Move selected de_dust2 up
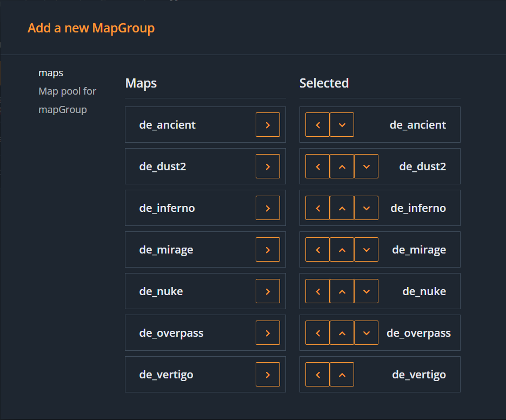 click(x=342, y=166)
